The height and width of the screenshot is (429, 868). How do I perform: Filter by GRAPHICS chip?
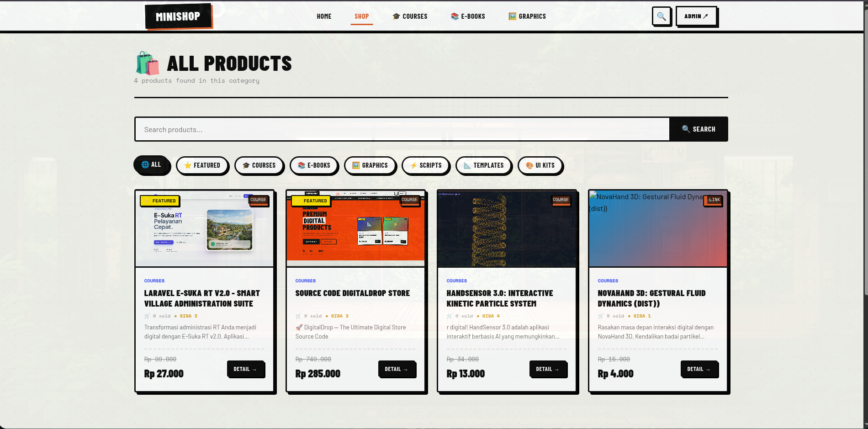click(x=370, y=165)
